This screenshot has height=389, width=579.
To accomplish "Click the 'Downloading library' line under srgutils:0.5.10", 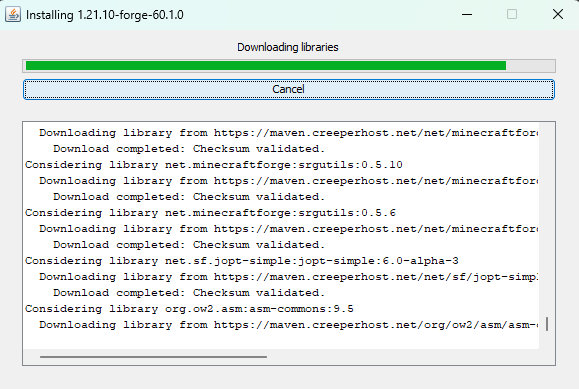I will click(x=289, y=181).
